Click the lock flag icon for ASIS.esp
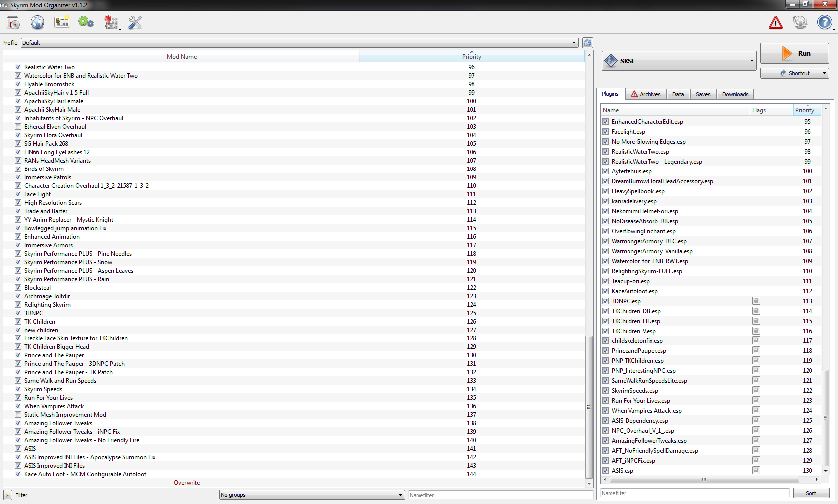The image size is (838, 504). click(756, 470)
